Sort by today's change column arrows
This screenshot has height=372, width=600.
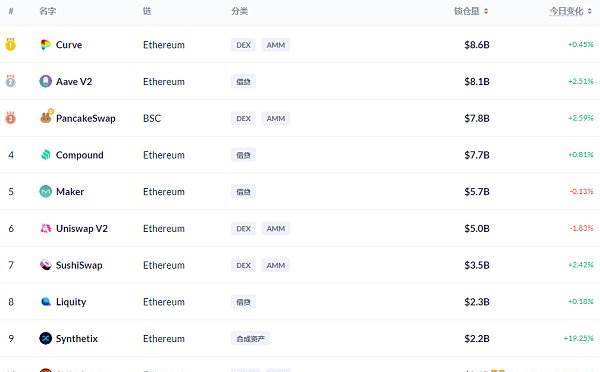[x=590, y=11]
